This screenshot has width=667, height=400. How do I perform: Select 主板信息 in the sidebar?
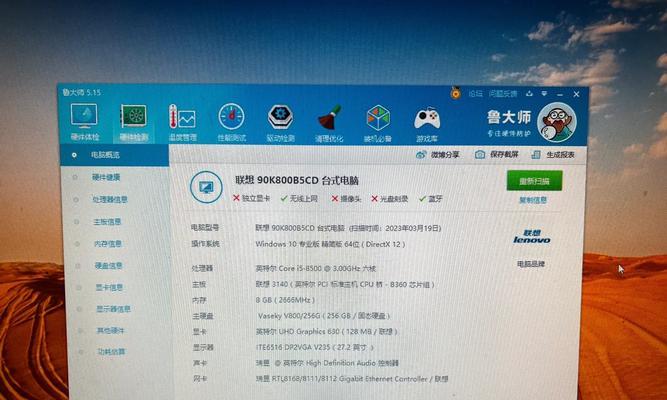pyautogui.click(x=107, y=221)
